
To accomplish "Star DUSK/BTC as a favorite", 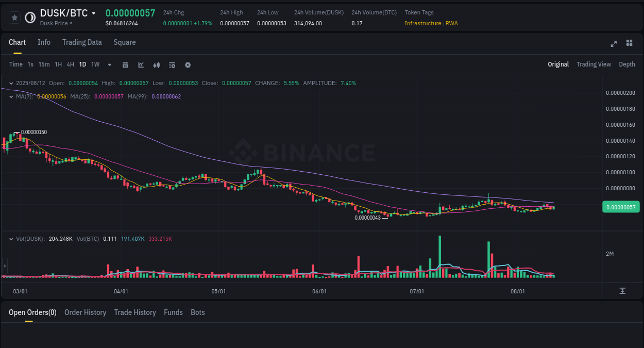I will (x=15, y=18).
